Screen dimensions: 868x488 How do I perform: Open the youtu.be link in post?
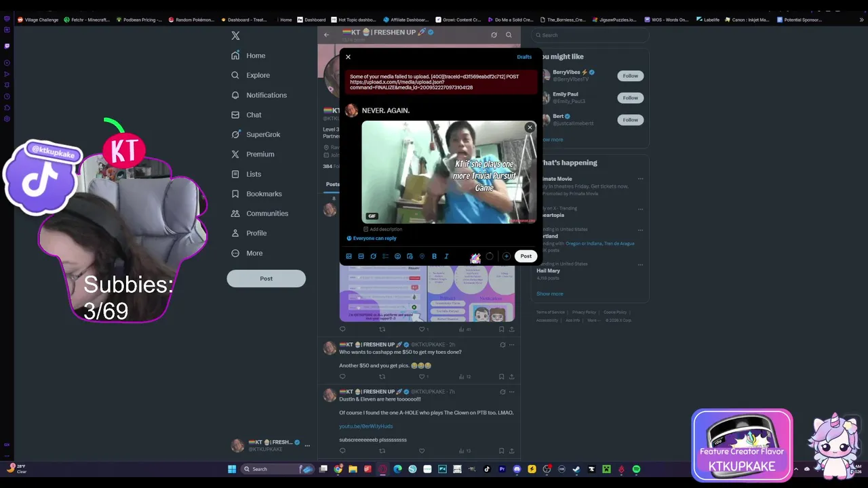click(366, 426)
